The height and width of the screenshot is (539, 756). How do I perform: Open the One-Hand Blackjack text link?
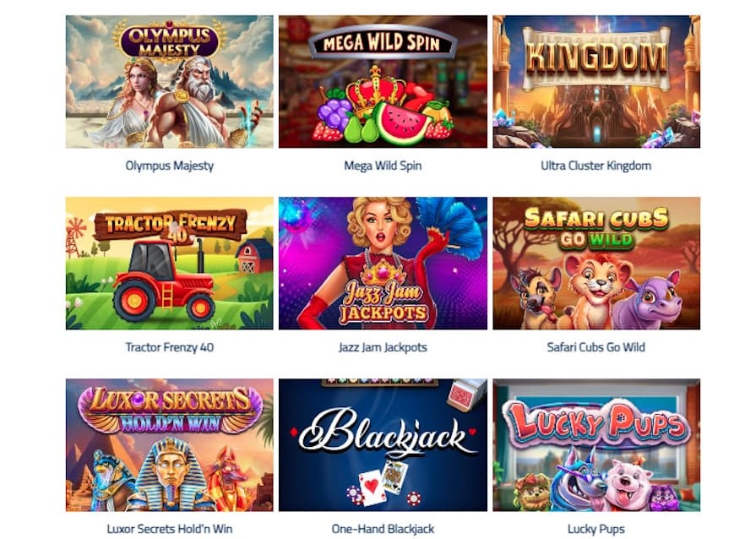[x=383, y=529]
